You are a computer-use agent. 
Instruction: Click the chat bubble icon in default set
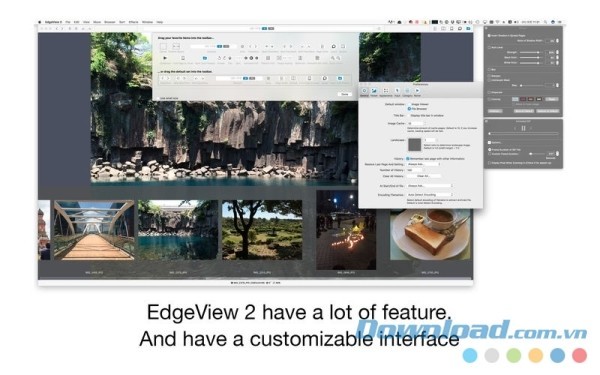click(324, 78)
